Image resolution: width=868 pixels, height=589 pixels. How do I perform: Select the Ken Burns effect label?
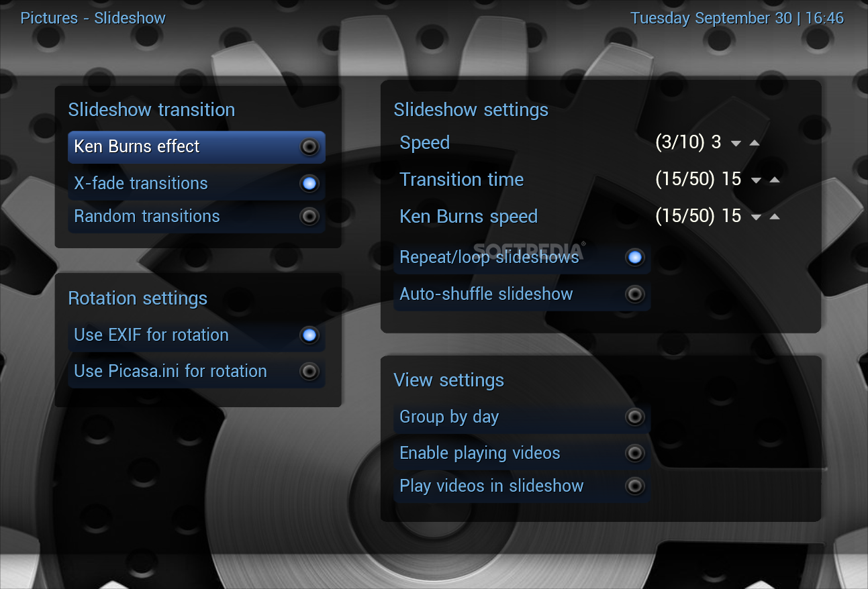coord(137,147)
